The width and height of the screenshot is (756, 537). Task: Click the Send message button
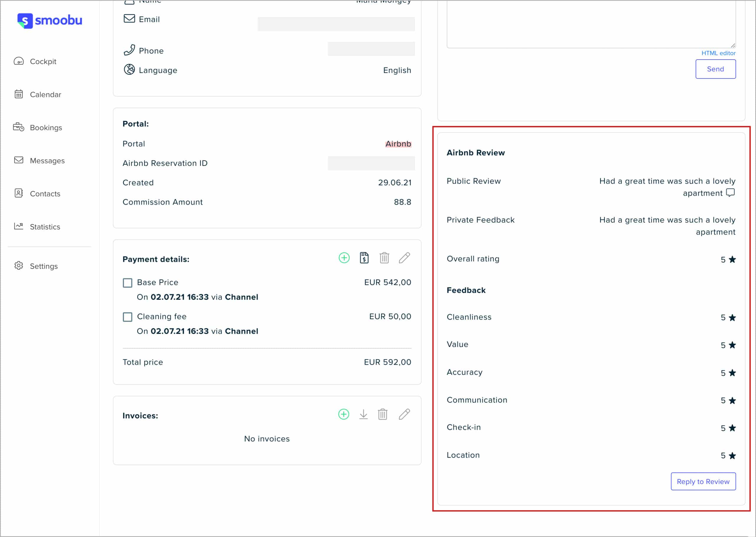pos(716,68)
